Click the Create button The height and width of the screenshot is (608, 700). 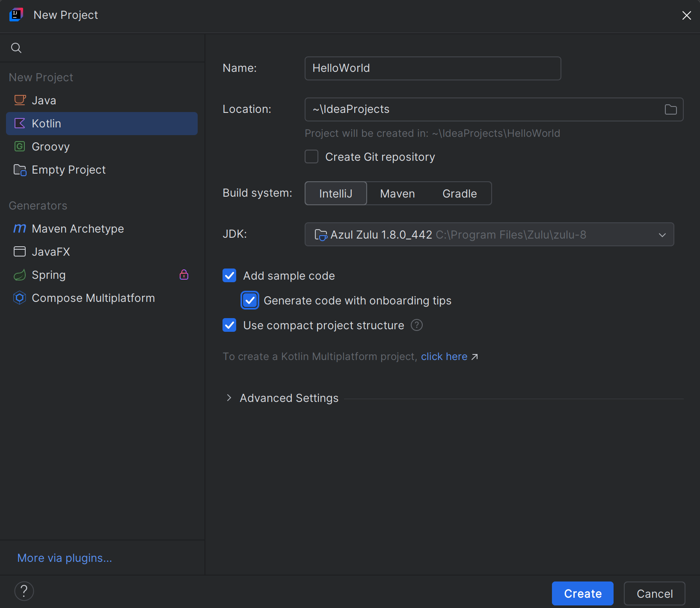(x=582, y=593)
